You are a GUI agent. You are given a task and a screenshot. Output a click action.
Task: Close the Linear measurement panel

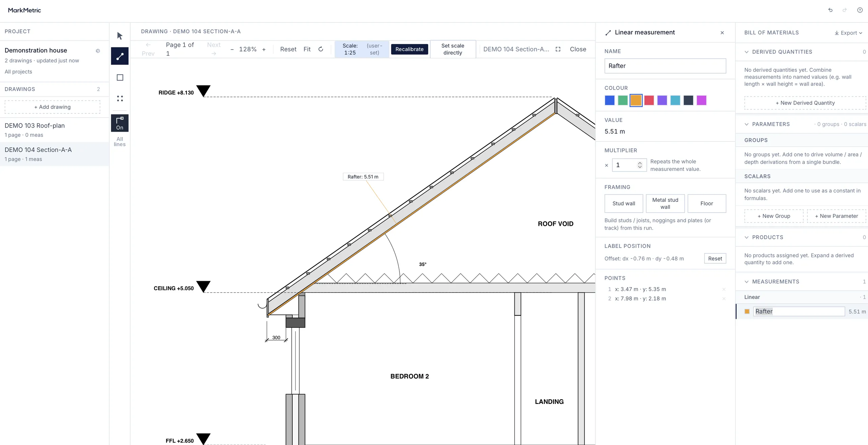(722, 33)
